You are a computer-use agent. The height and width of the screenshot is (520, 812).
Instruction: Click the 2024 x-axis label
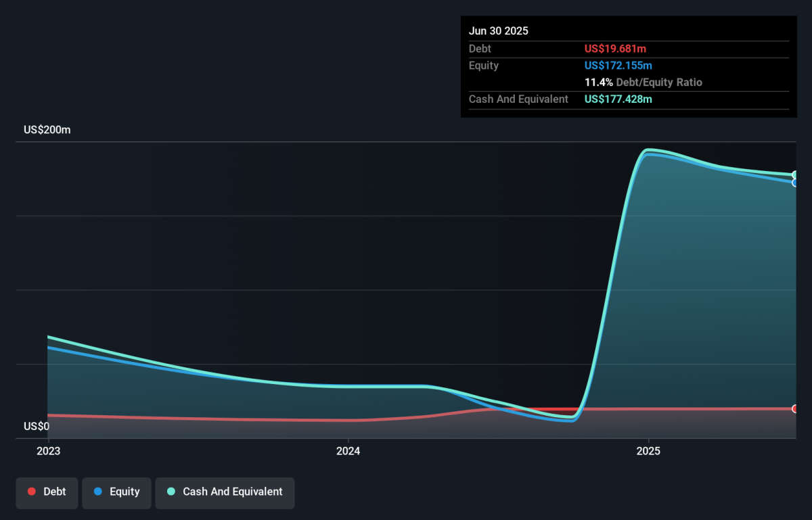tap(348, 450)
